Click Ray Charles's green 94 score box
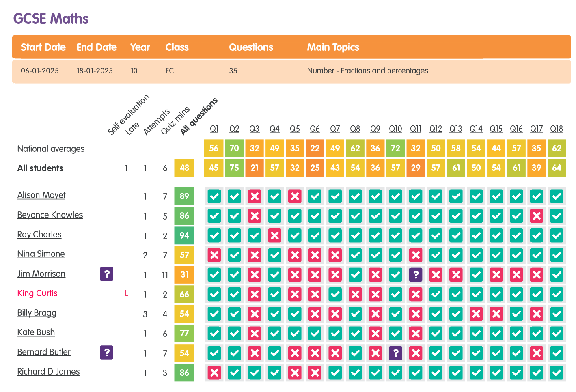 point(184,236)
